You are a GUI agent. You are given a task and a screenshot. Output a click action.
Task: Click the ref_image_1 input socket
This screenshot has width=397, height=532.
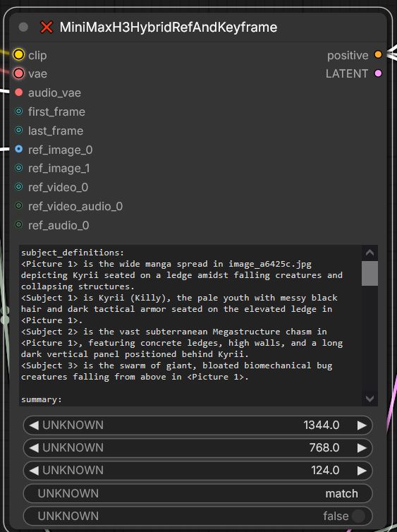pyautogui.click(x=19, y=168)
